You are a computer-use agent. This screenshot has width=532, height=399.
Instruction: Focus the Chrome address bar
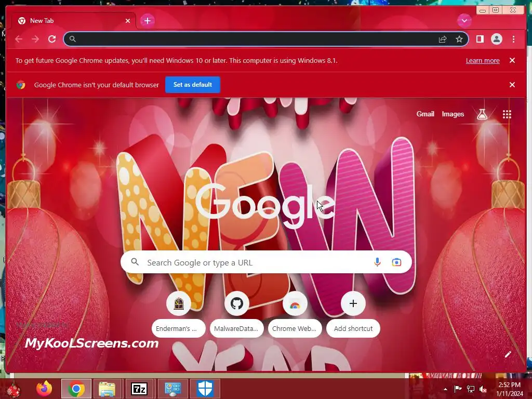point(265,39)
